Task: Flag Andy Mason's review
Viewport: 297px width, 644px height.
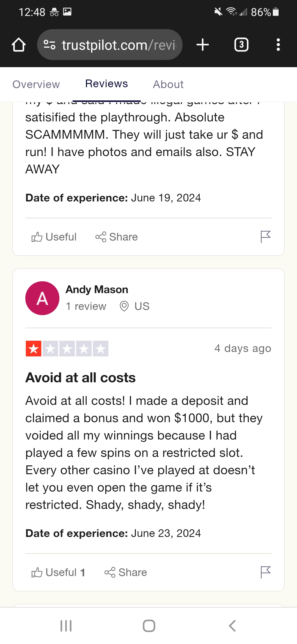Action: [266, 572]
